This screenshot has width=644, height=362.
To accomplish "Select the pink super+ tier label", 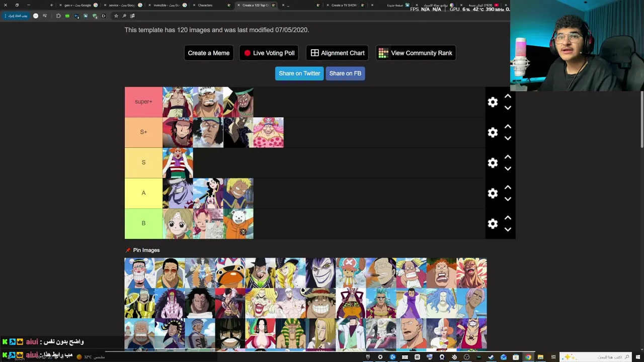I will pyautogui.click(x=143, y=102).
